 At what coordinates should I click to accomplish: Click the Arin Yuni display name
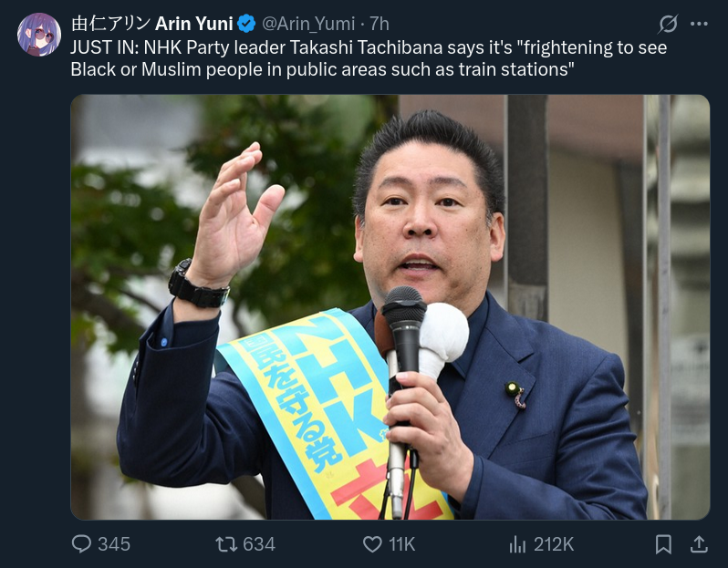(194, 24)
